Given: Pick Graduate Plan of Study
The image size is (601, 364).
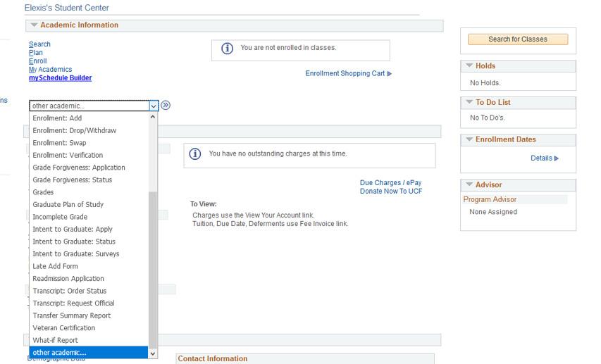Looking at the screenshot, I should click(x=89, y=205).
